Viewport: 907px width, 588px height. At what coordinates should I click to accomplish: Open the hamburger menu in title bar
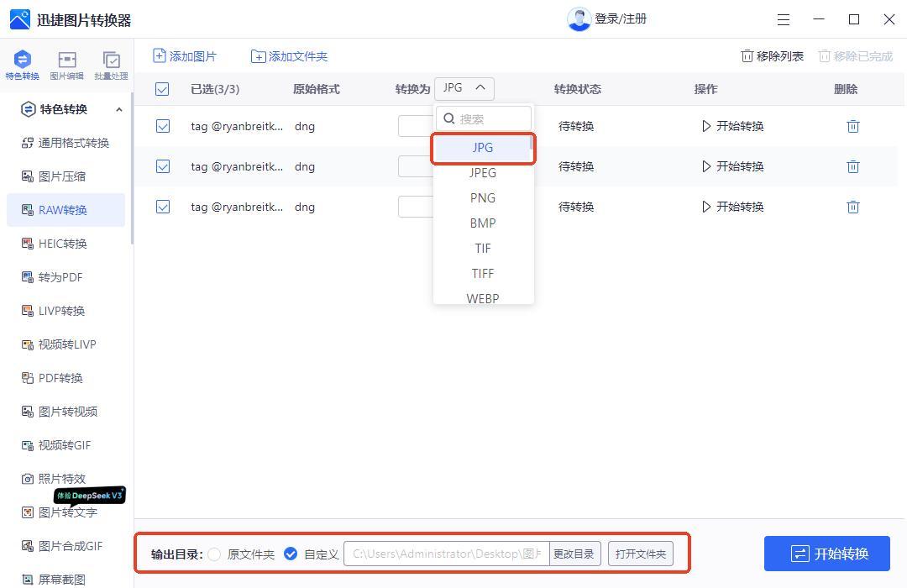click(784, 19)
